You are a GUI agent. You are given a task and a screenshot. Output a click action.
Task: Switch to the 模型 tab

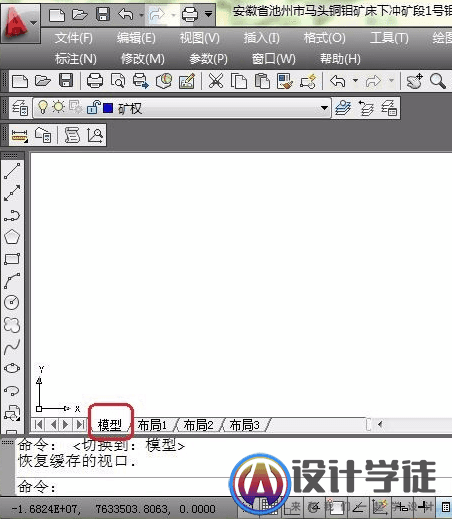(110, 425)
